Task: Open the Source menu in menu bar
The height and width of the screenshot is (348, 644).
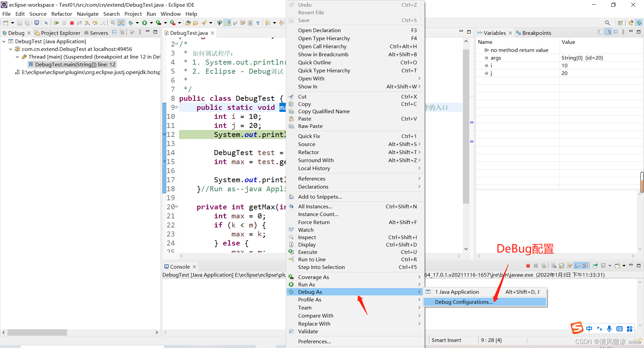Action: [x=38, y=14]
